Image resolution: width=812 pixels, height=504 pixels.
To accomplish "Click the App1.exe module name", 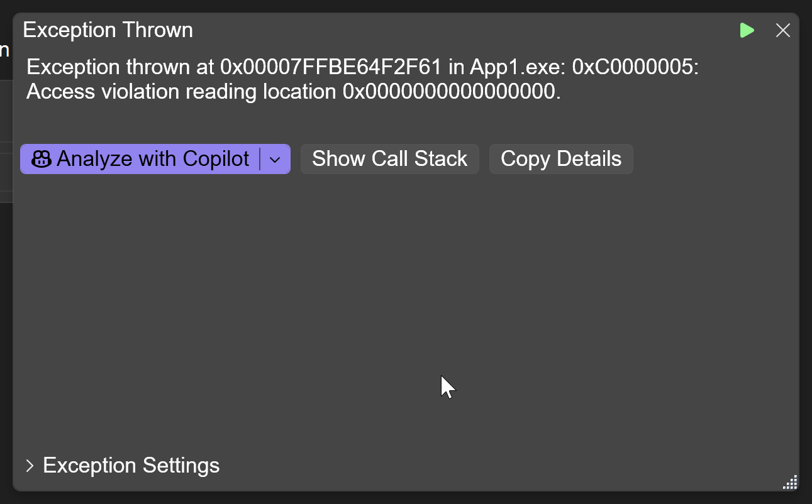I will (x=515, y=68).
